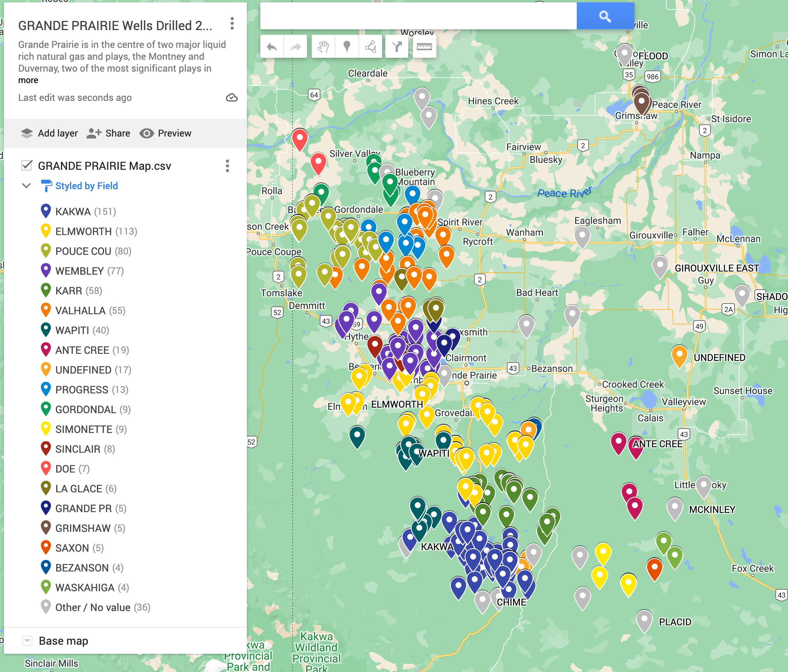This screenshot has width=788, height=672.
Task: Click the cloud save status icon
Action: [232, 97]
